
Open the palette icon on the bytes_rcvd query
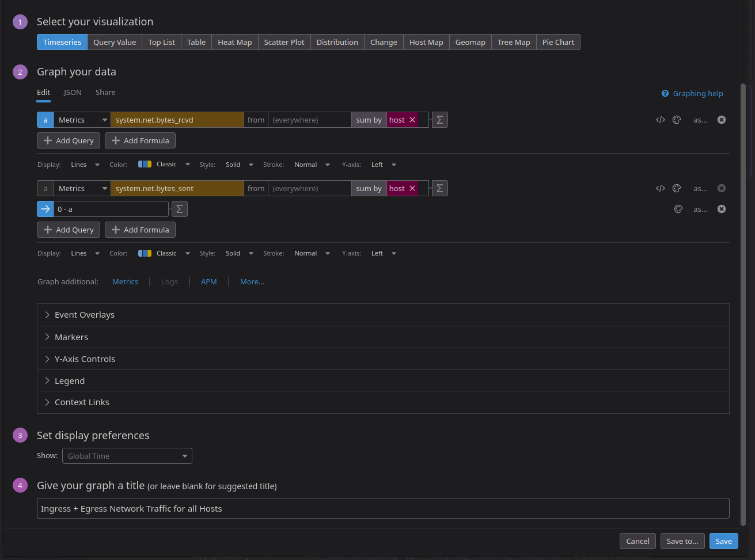[677, 120]
